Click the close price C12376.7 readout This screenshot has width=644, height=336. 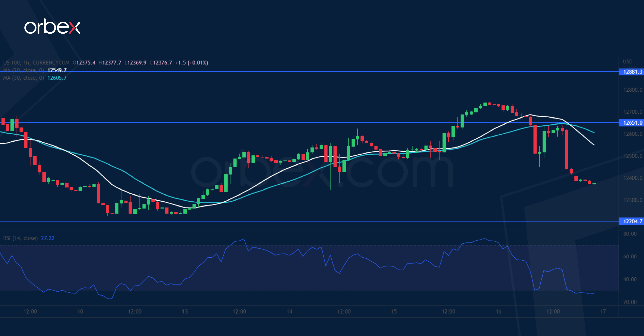(161, 63)
